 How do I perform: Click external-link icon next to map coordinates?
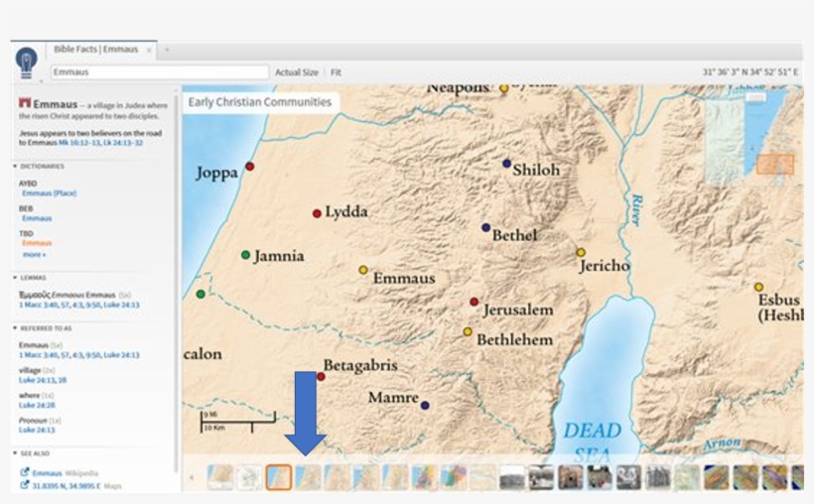point(25,485)
